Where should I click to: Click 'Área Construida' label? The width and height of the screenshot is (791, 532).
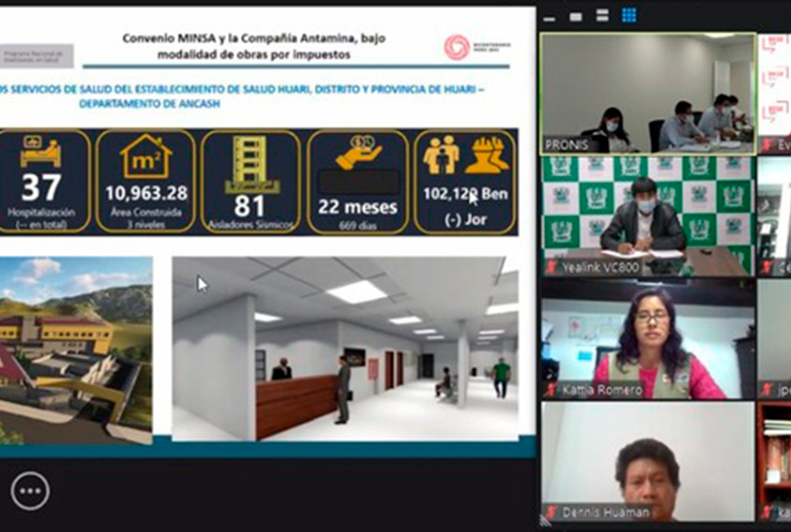[x=146, y=212]
